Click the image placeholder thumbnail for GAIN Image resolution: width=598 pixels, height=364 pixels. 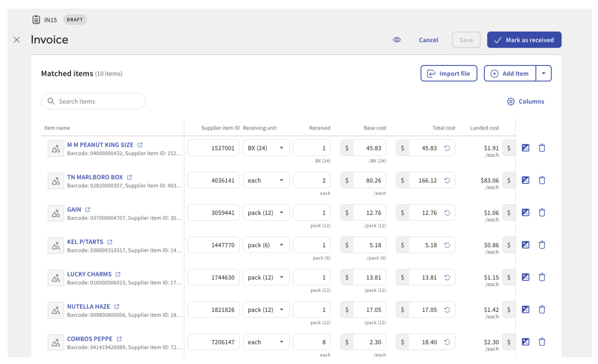pyautogui.click(x=55, y=214)
